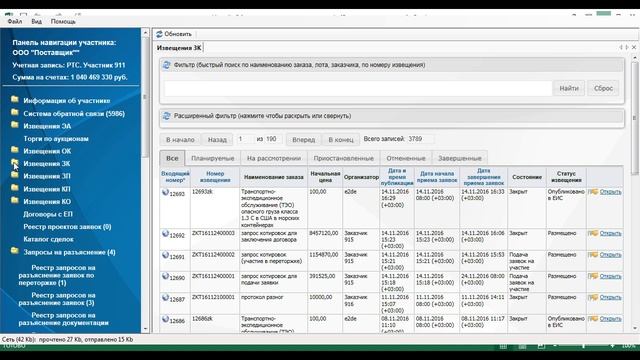Open notice ZKT16112100001 via Открыть link

[x=610, y=298]
